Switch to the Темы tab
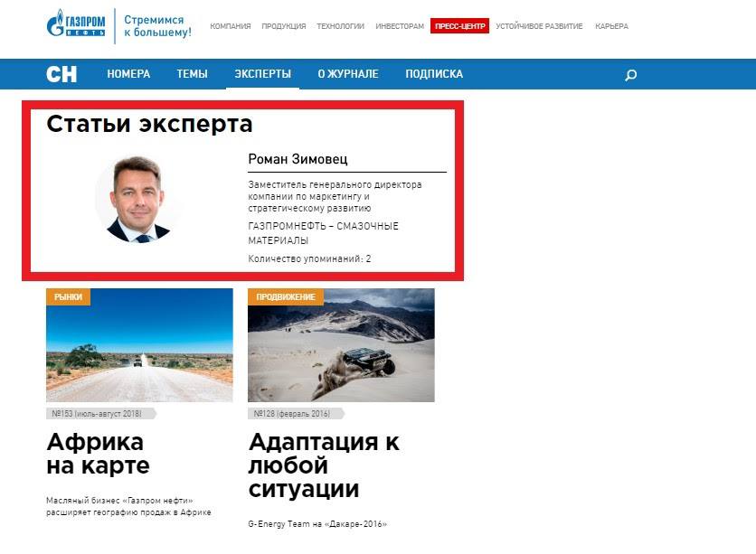 [192, 74]
